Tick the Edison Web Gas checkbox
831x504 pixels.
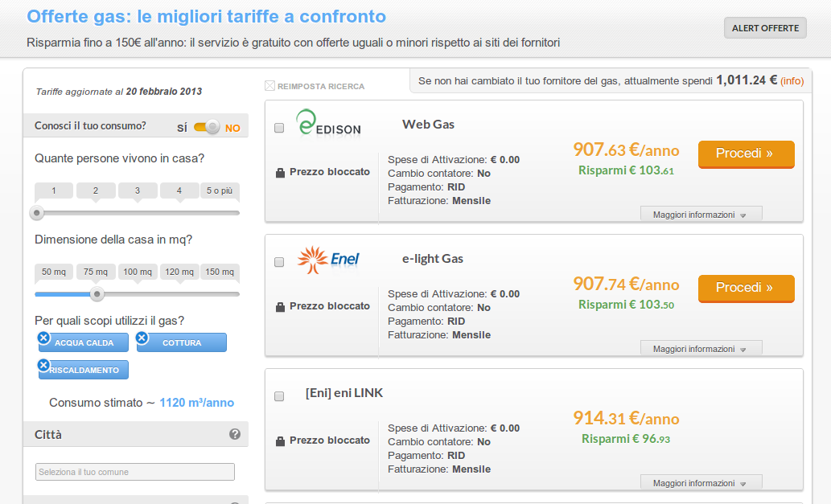[x=279, y=128]
